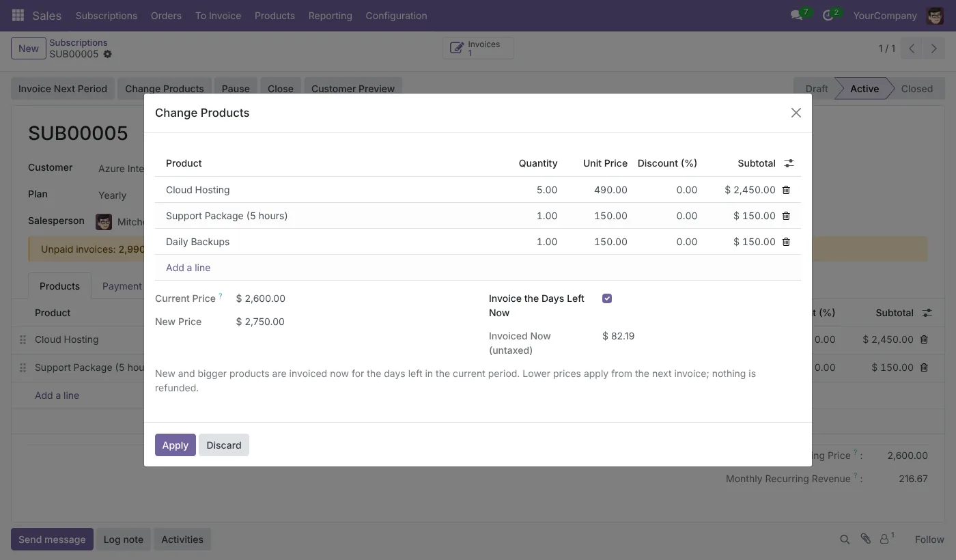
Task: Click Apply in the dialog
Action: [x=175, y=445]
